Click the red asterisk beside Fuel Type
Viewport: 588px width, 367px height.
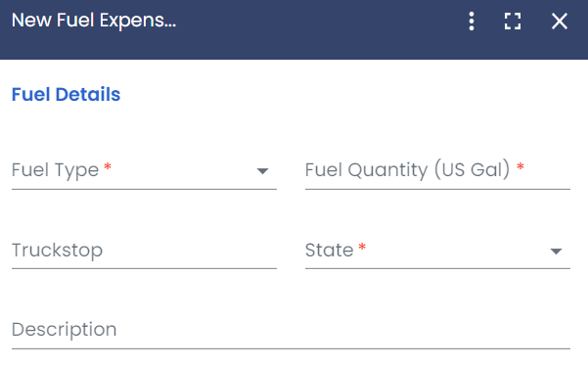(108, 166)
